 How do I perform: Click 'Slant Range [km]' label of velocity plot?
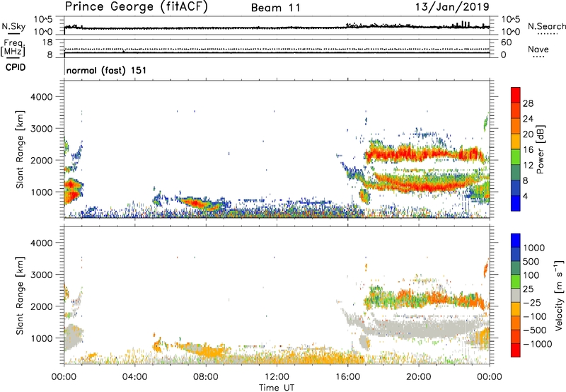[20, 296]
